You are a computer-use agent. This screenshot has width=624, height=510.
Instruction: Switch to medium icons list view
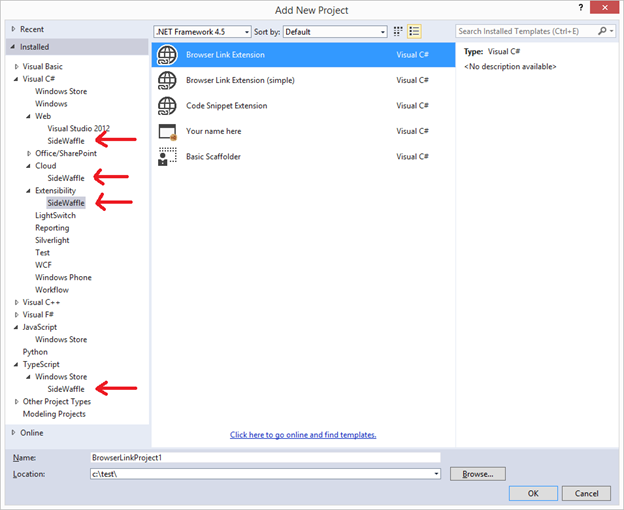click(414, 31)
